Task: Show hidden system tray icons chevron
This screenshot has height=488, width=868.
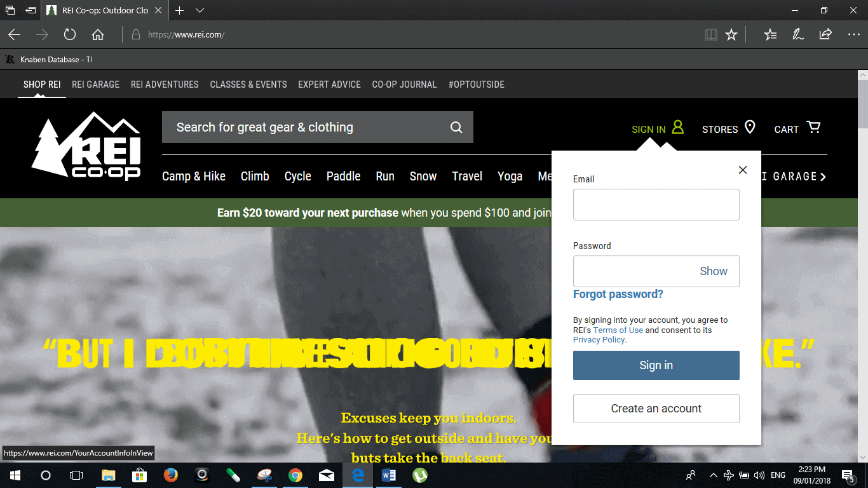Action: [x=713, y=475]
